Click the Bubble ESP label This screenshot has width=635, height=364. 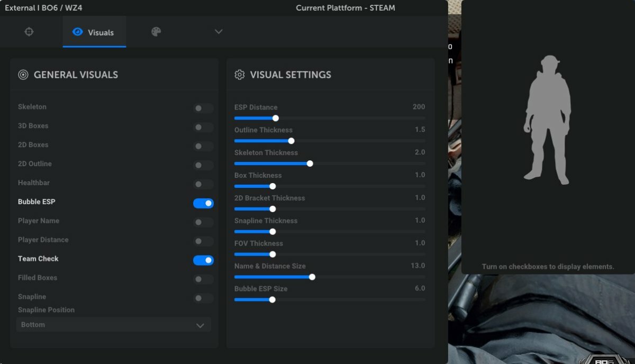point(37,202)
